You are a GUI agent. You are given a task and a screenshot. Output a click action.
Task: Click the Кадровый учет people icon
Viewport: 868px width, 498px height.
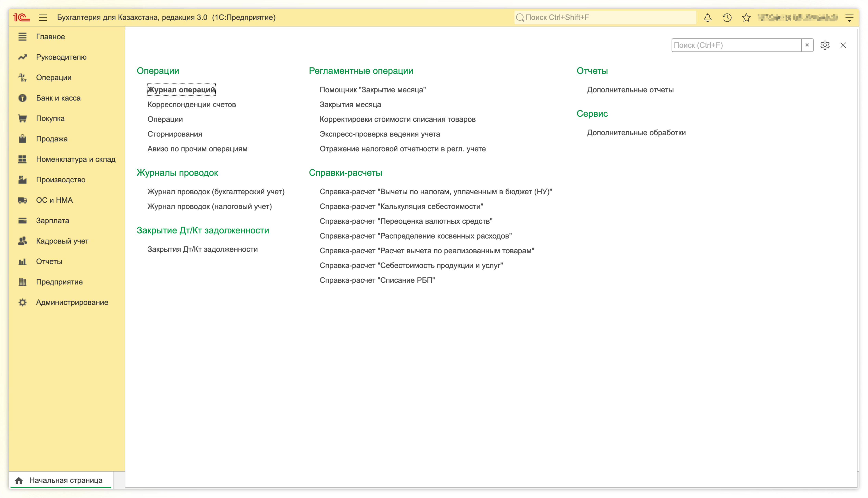(22, 241)
